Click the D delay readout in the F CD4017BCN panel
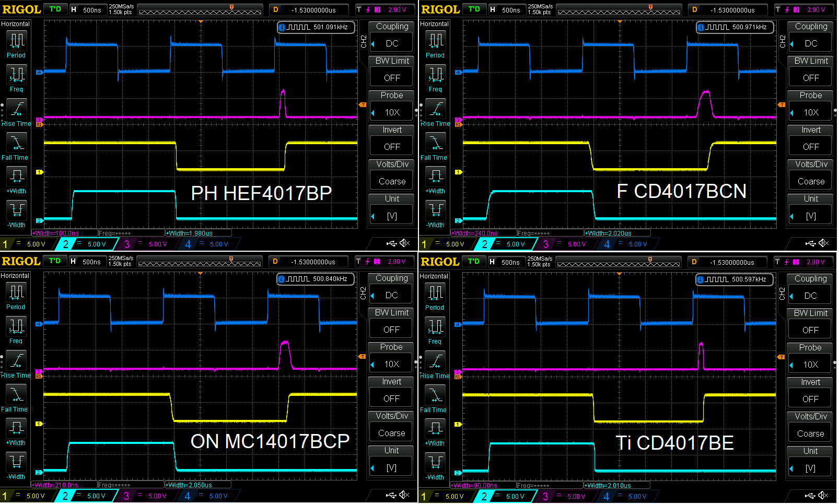This screenshot has width=839, height=504. pyautogui.click(x=728, y=9)
